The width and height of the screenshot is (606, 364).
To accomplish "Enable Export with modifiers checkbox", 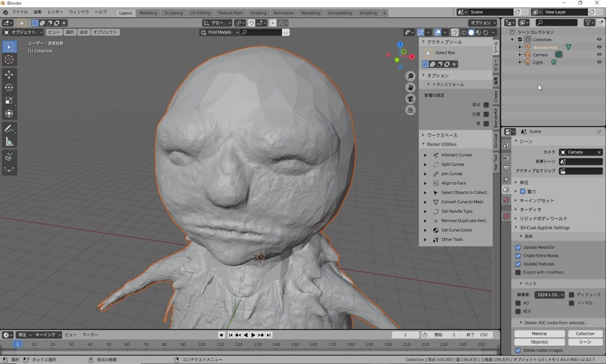I will (x=518, y=272).
